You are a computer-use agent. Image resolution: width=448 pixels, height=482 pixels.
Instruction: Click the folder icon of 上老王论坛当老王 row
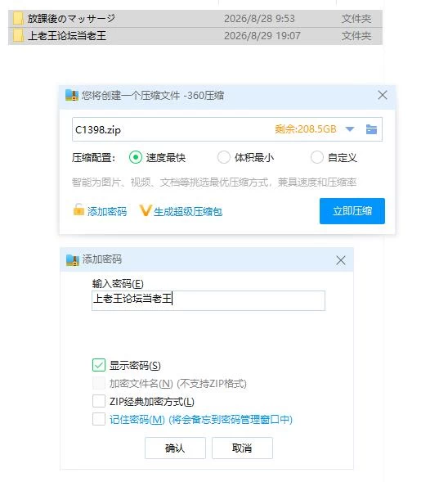tap(18, 36)
